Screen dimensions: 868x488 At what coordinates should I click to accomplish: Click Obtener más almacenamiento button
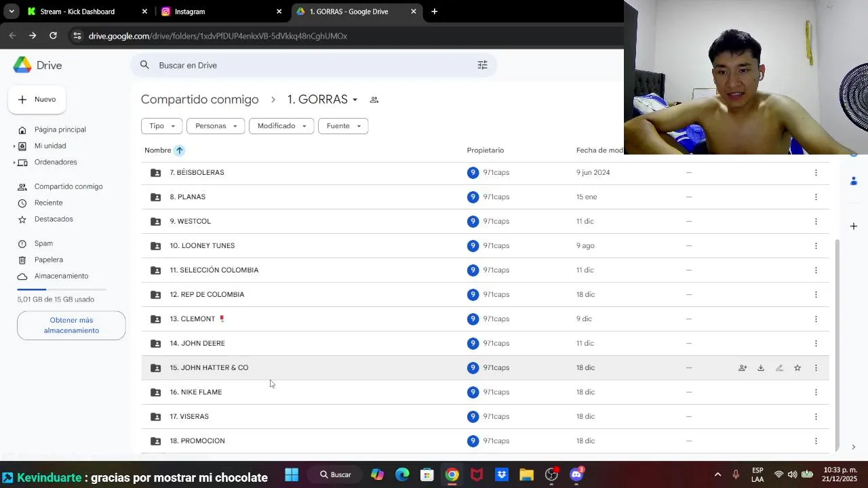click(x=71, y=325)
